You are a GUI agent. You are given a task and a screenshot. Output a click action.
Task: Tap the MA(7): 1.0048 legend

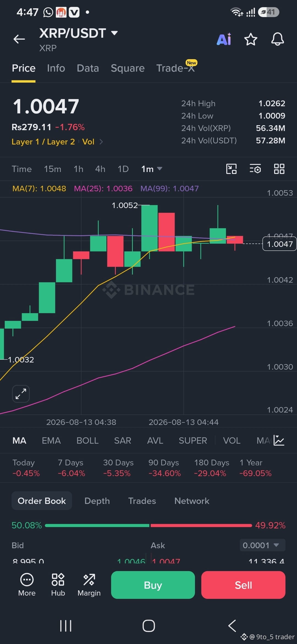click(x=39, y=189)
